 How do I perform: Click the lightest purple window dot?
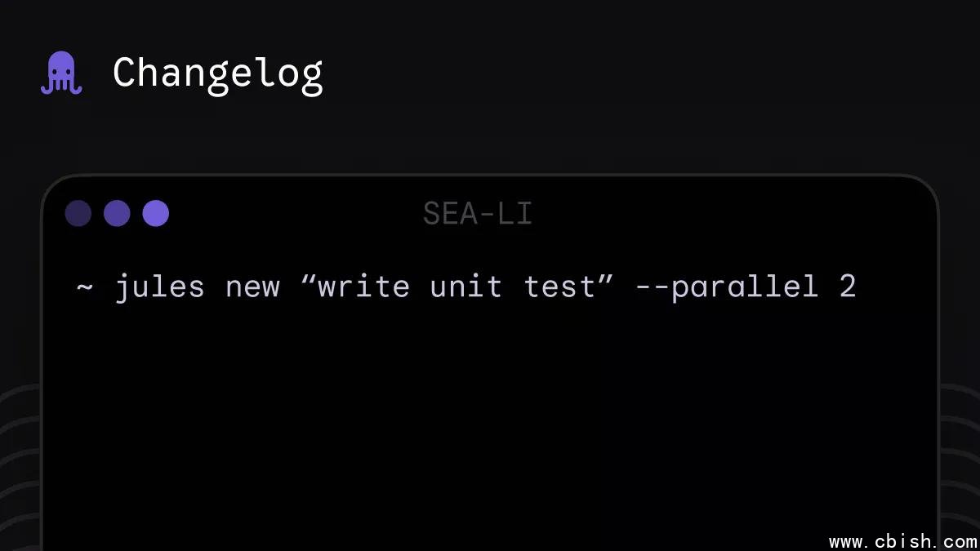(155, 213)
